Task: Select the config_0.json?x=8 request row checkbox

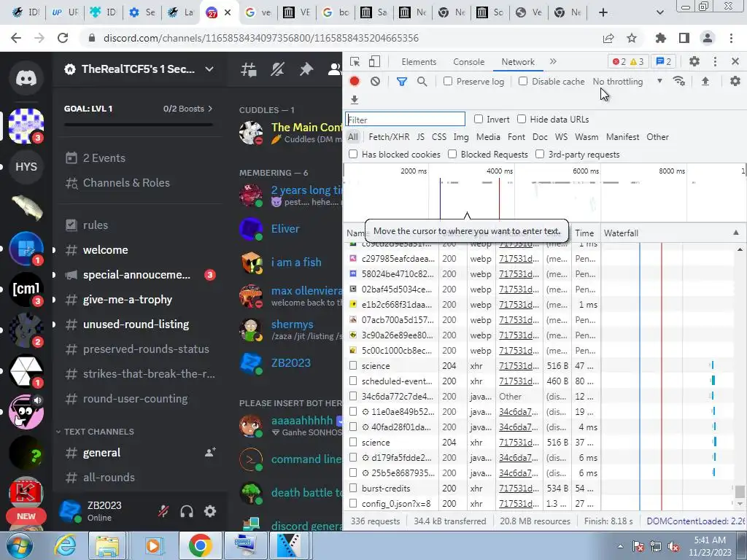Action: [x=353, y=503]
